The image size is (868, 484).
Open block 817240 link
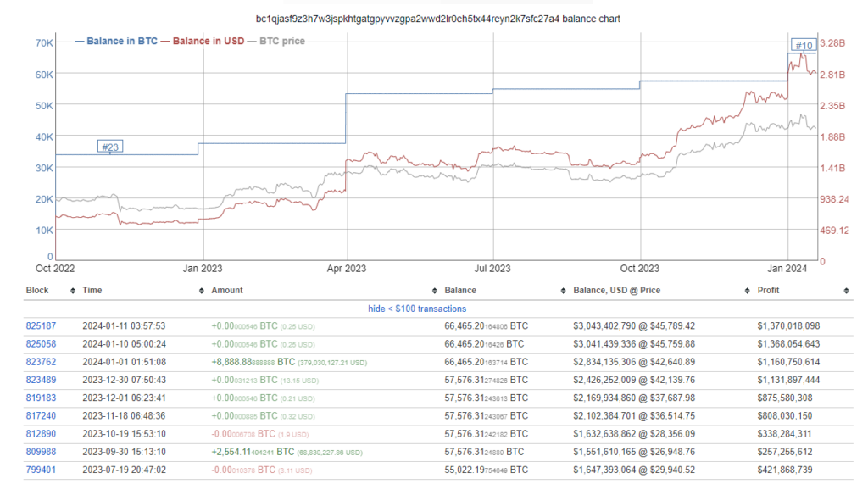pyautogui.click(x=41, y=416)
